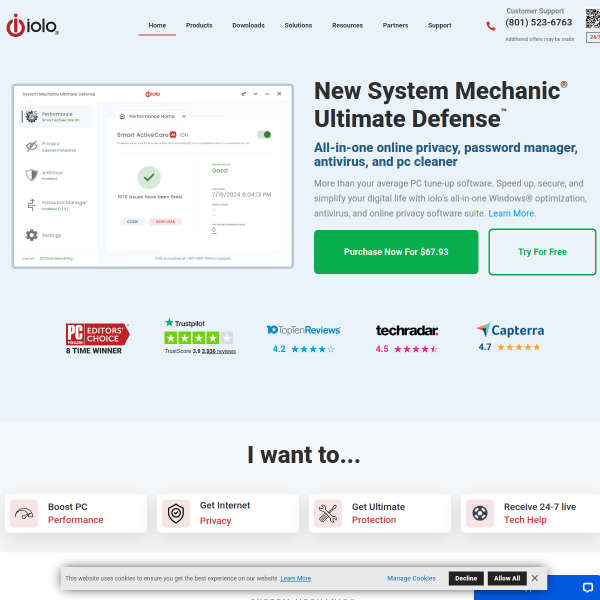Open the live chat bubble icon
The image size is (600, 600).
588,587
